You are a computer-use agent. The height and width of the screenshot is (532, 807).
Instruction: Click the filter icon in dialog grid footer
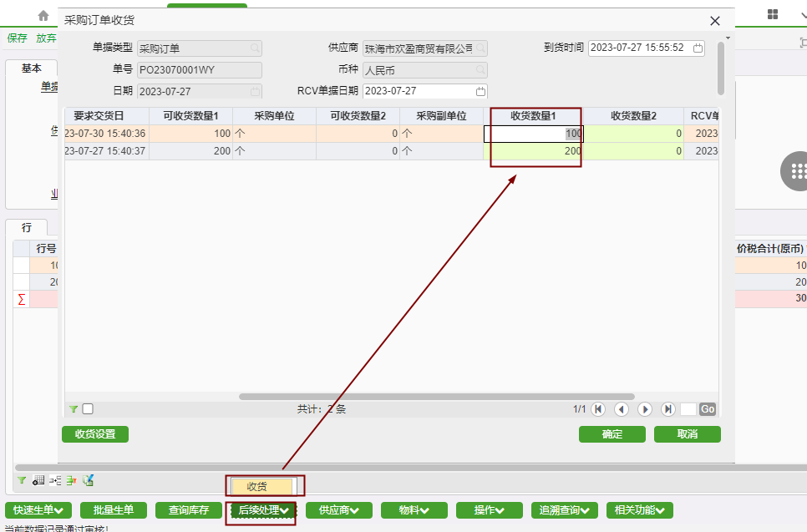(74, 409)
